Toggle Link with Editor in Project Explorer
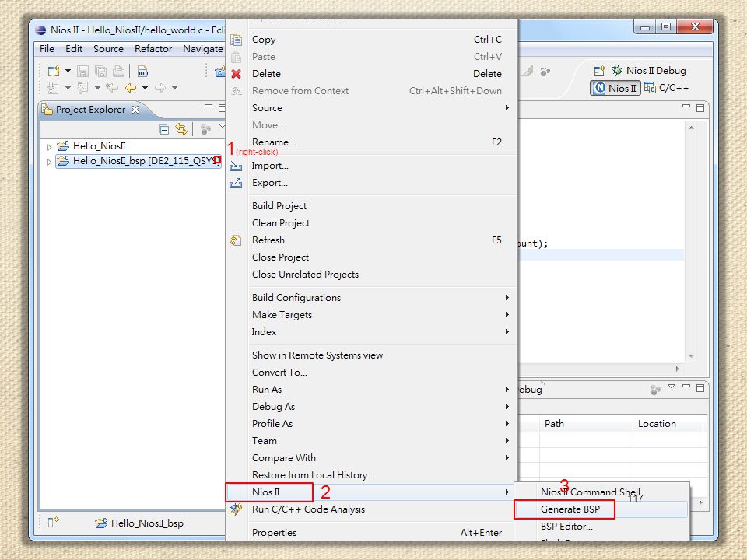 [181, 129]
